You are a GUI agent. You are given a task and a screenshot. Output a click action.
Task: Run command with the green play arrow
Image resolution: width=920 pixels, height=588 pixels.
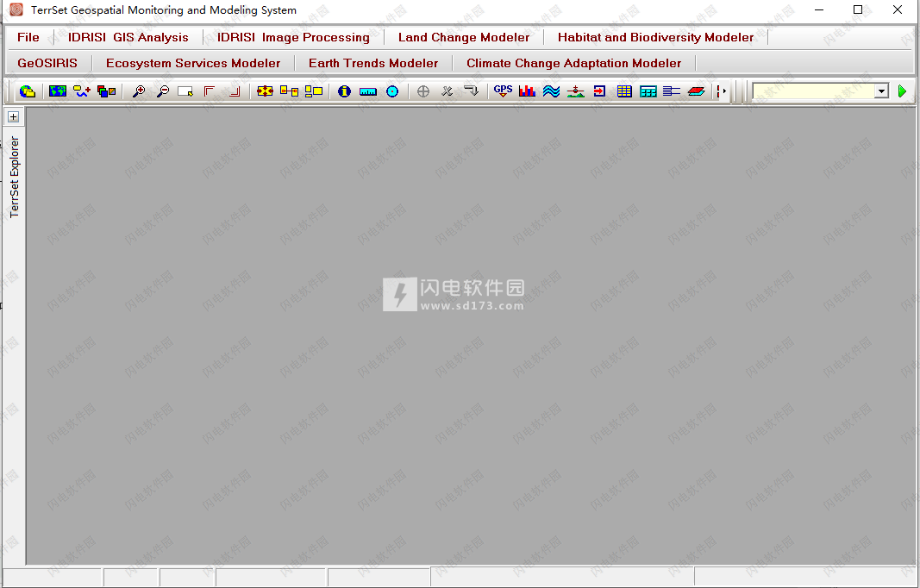coord(903,91)
